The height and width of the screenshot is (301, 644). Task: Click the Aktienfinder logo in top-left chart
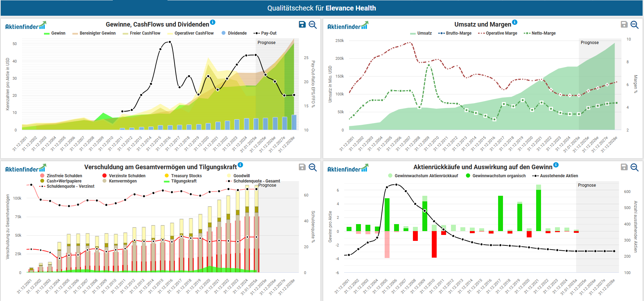25,26
